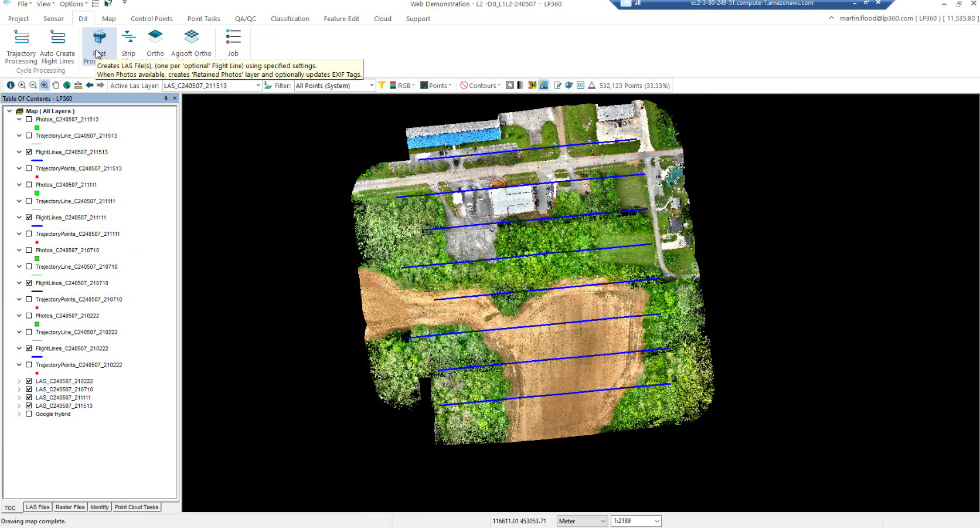
Task: Uncheck the FlightLines_C240507_211513 layer
Action: (29, 151)
